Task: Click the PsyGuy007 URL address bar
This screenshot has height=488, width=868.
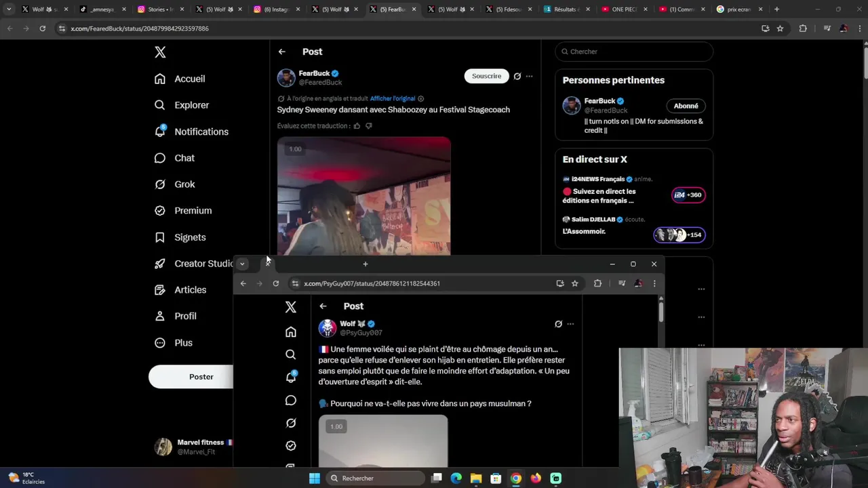Action: [x=372, y=283]
